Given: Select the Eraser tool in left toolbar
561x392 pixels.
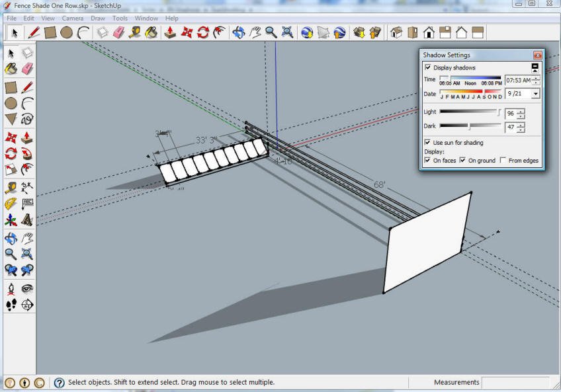Looking at the screenshot, I should click(27, 68).
